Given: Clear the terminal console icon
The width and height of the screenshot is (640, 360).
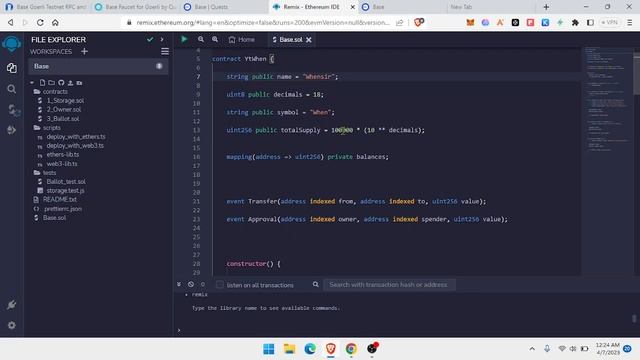Looking at the screenshot, I should click(x=191, y=284).
